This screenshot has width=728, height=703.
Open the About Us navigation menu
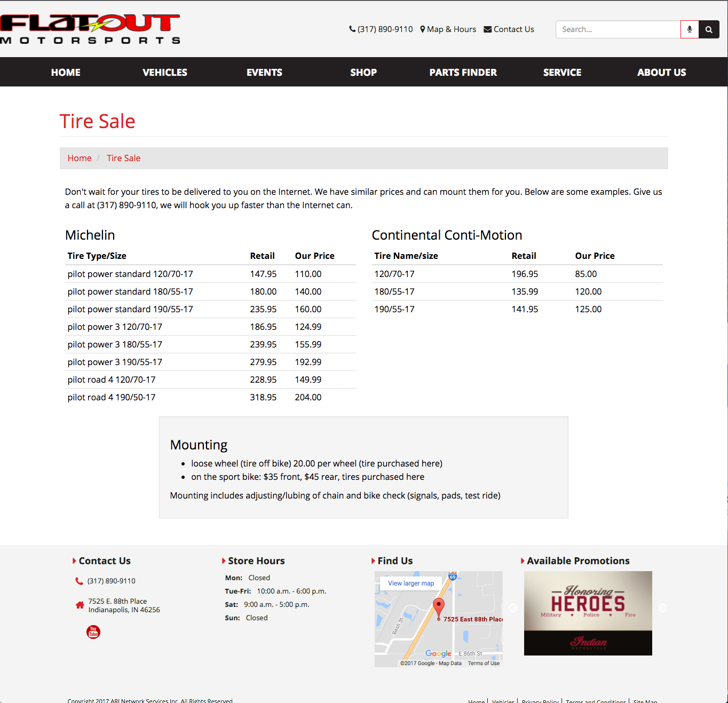661,72
